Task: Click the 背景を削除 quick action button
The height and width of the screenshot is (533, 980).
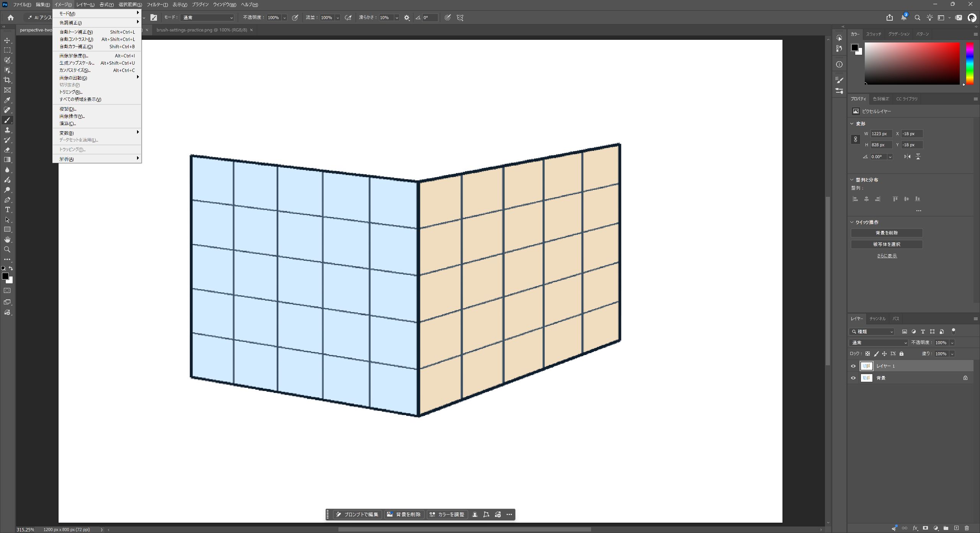Action: pyautogui.click(x=887, y=233)
